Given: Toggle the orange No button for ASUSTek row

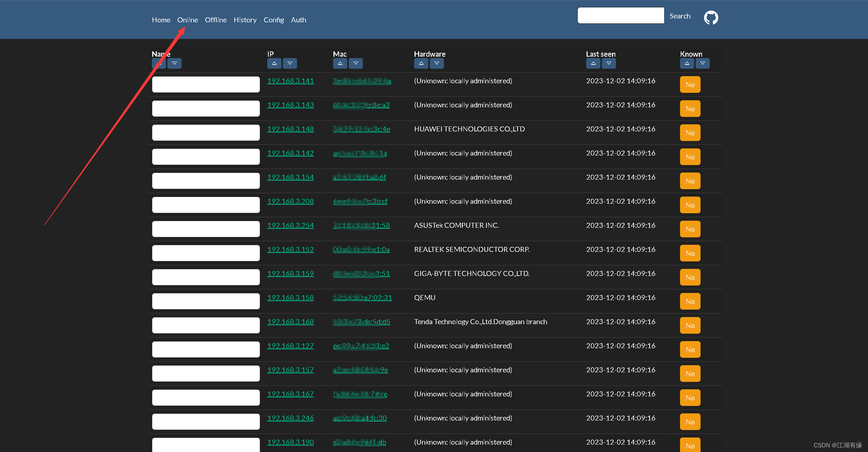Looking at the screenshot, I should 690,229.
